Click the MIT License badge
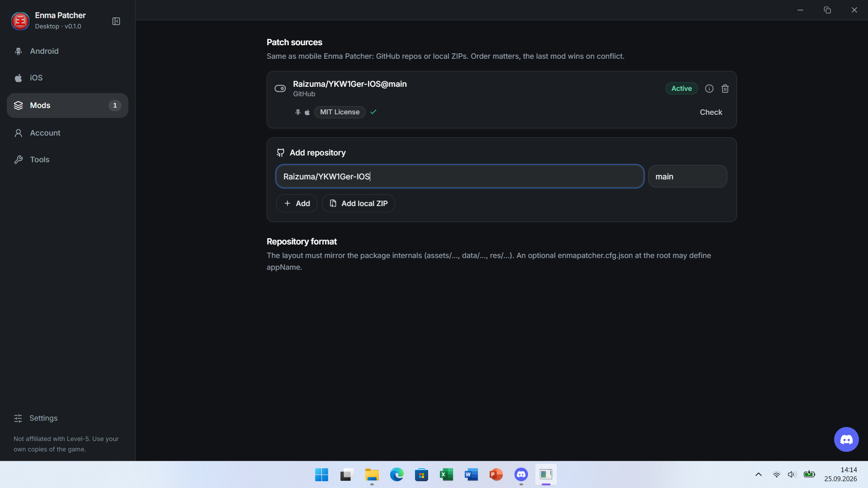Screen dimensions: 868x488 tap(340, 112)
